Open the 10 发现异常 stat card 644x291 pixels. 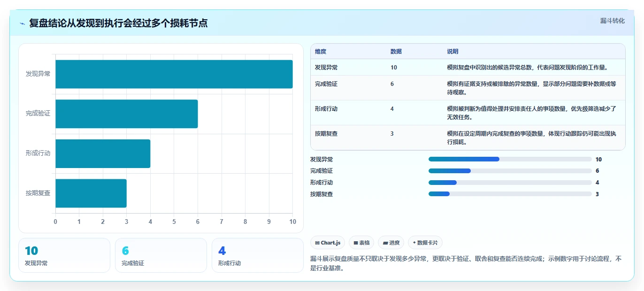pyautogui.click(x=64, y=255)
